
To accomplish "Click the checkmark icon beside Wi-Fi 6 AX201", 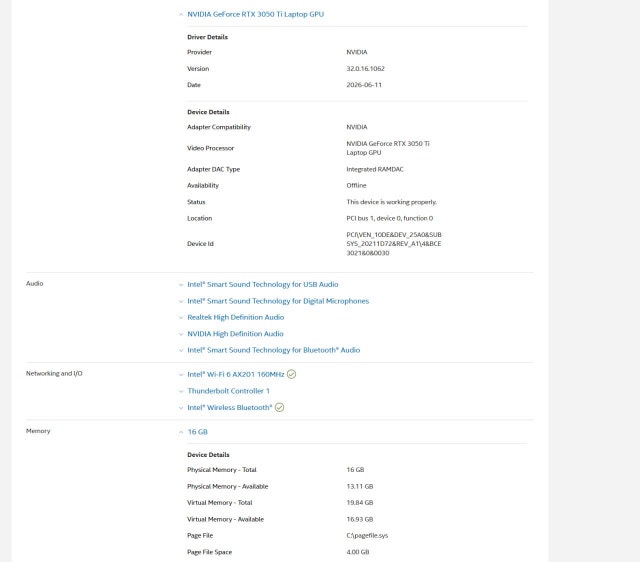I will (291, 374).
